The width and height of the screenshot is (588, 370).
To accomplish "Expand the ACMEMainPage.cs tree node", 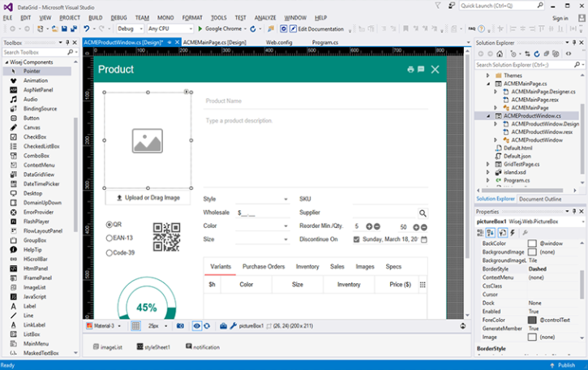I will 488,84.
